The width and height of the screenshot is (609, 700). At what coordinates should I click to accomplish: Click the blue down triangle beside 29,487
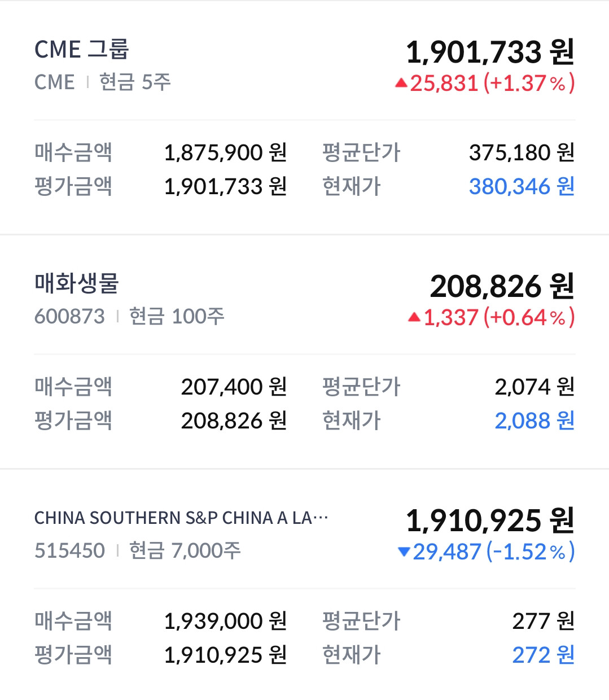click(404, 552)
